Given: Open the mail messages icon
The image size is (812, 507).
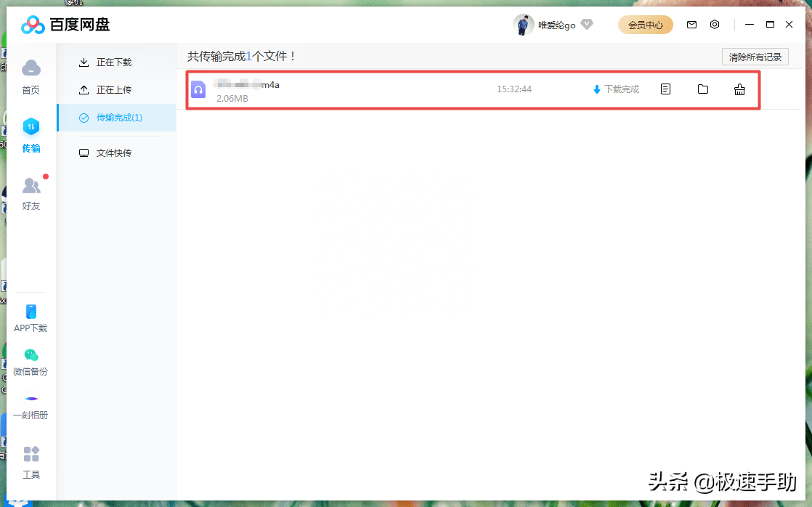Looking at the screenshot, I should (691, 25).
